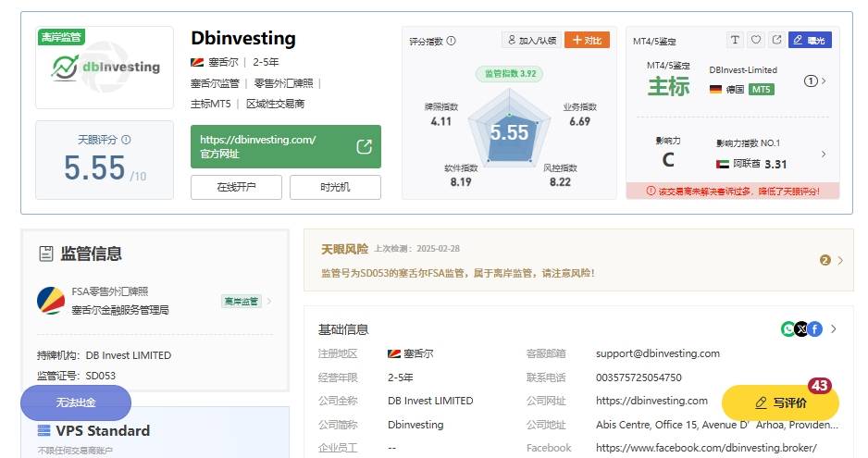Open the X (Twitter) social icon
The image size is (868, 458).
[801, 329]
